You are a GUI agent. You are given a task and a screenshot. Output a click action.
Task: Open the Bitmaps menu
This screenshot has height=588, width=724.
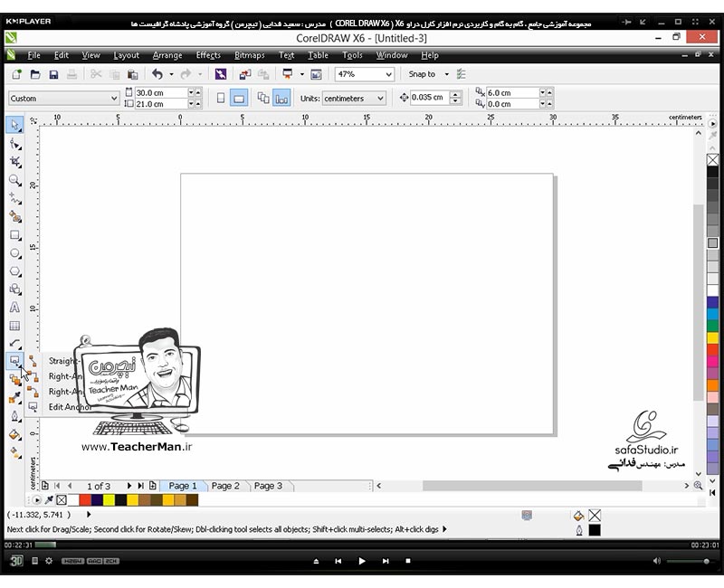click(x=250, y=55)
